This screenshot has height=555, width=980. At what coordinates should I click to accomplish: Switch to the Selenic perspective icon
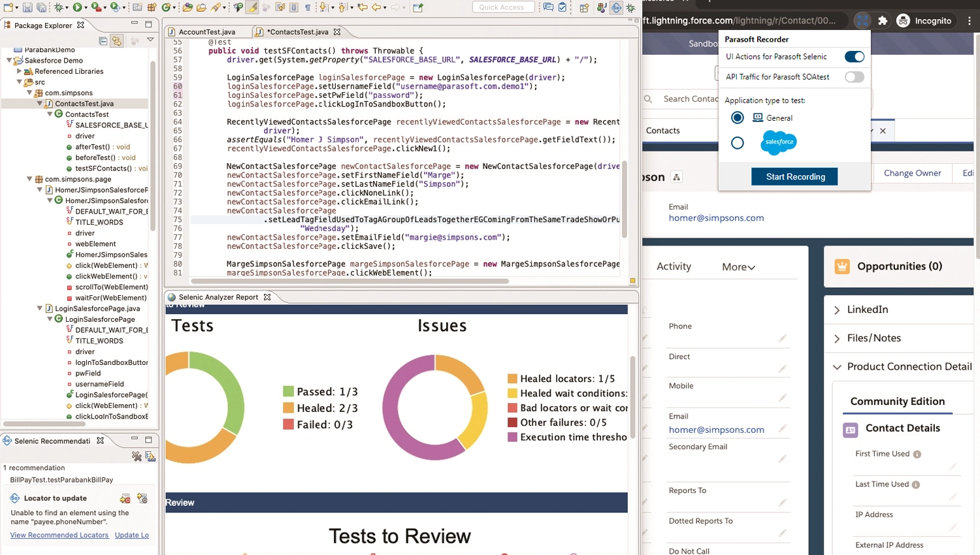click(616, 8)
